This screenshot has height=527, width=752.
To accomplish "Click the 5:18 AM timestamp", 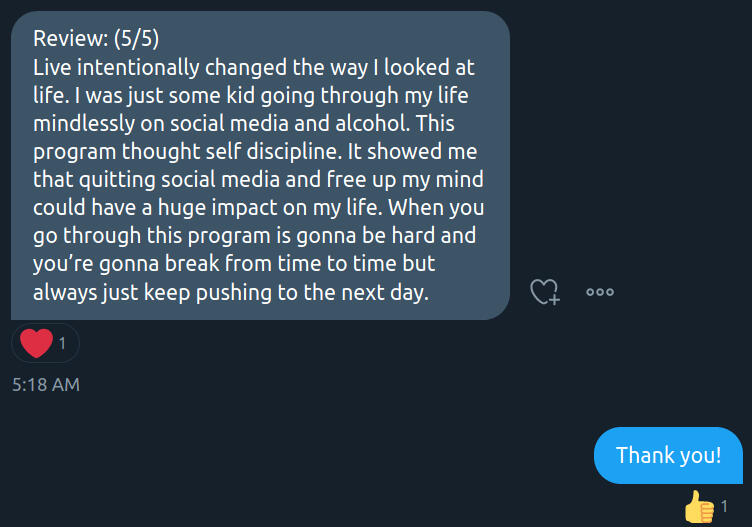I will point(46,384).
